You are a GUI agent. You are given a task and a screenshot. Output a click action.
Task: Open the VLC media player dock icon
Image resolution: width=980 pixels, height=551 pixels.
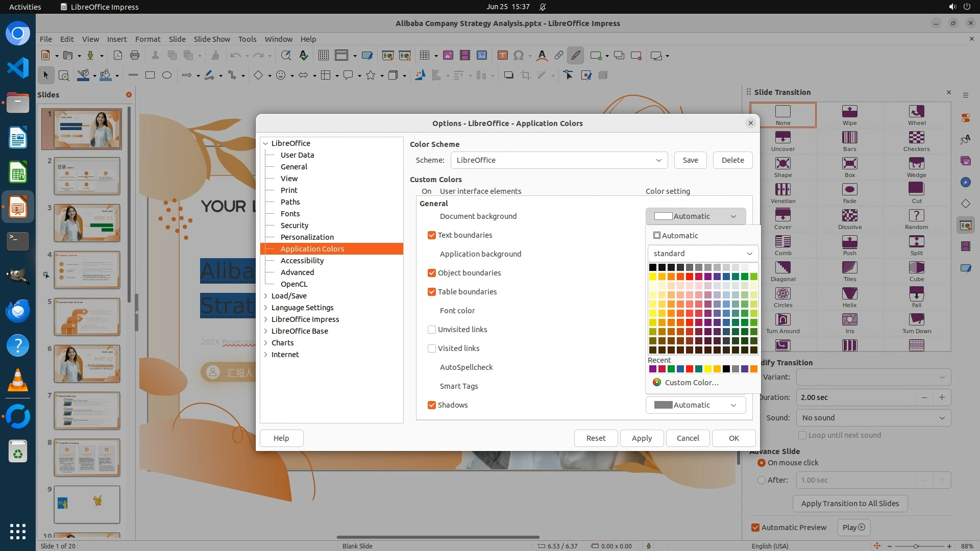[x=18, y=381]
